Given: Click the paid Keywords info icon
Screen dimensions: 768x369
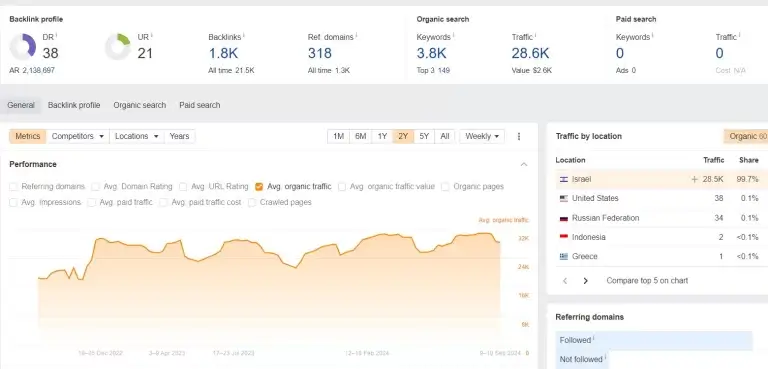Looking at the screenshot, I should tap(652, 35).
